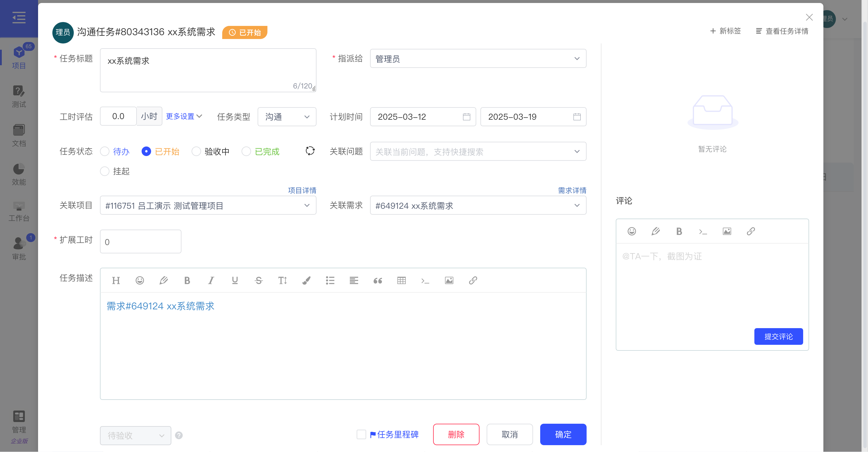Viewport: 868px width, 452px height.
Task: Click the table insert icon in description editor
Action: [401, 280]
